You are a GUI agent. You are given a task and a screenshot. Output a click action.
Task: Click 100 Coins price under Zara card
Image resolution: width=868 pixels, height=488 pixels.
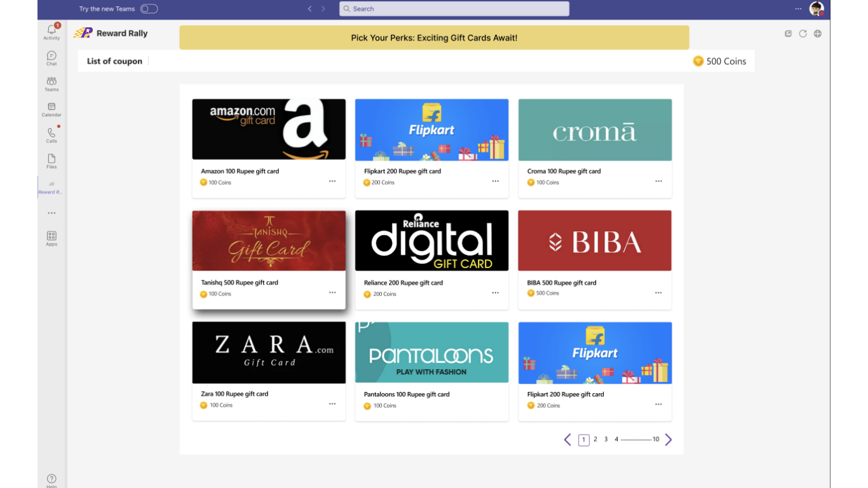[221, 405]
